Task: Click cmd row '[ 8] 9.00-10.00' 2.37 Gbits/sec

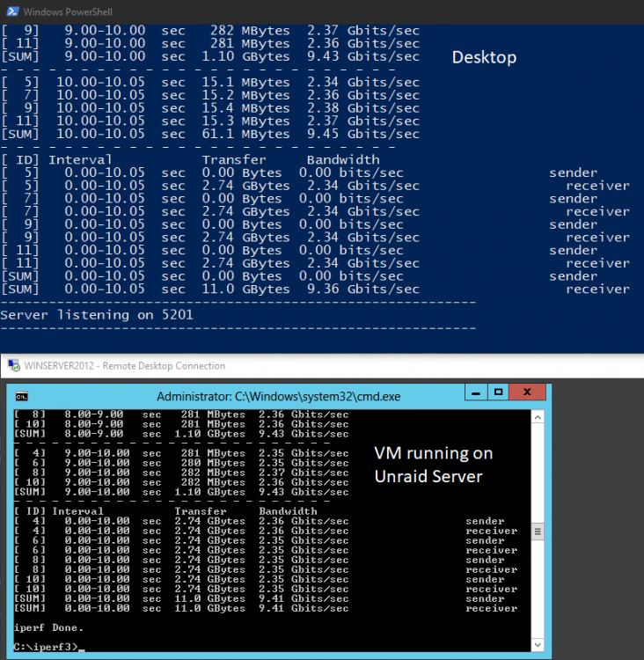Action: [x=181, y=473]
